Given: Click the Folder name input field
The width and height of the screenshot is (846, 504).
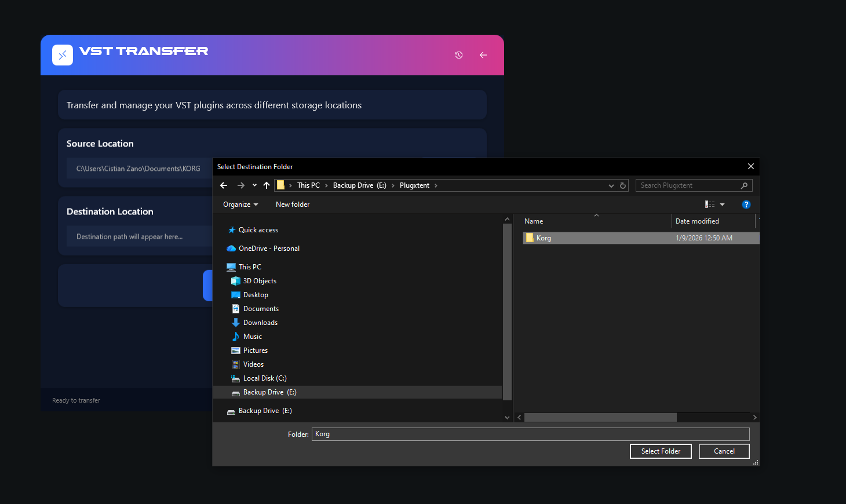Looking at the screenshot, I should tap(530, 434).
